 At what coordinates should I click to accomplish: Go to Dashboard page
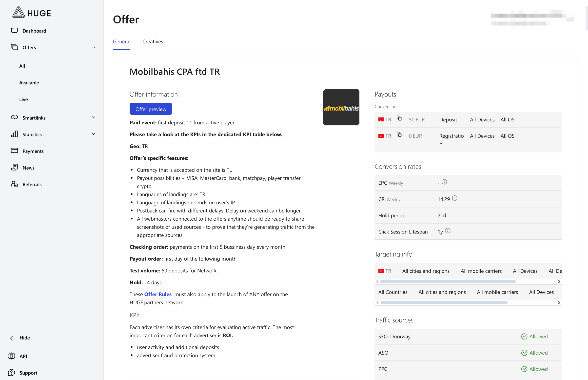[x=34, y=31]
